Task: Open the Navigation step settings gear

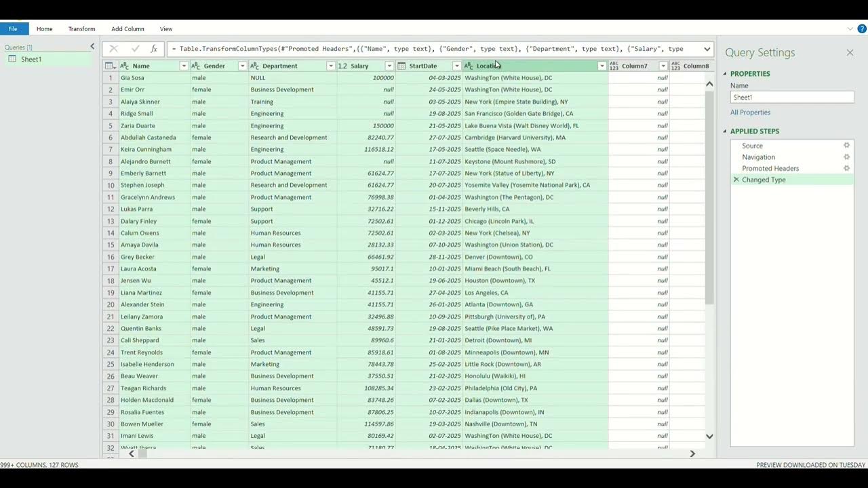Action: (846, 157)
